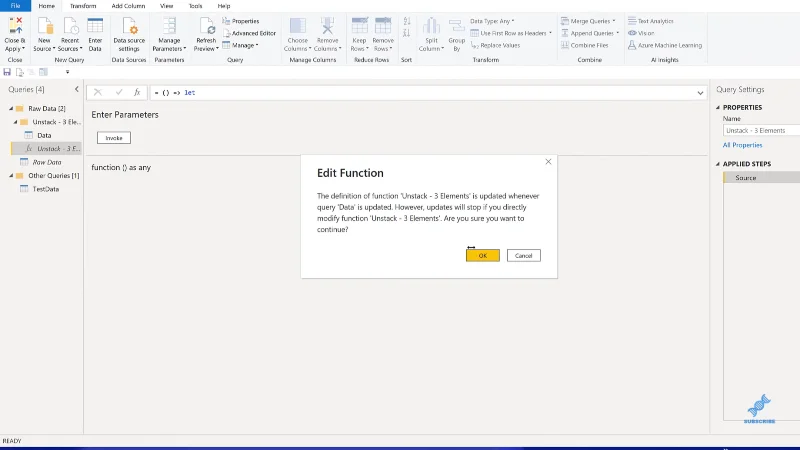Click the Vision AI insight
The height and width of the screenshot is (450, 800).
point(641,33)
